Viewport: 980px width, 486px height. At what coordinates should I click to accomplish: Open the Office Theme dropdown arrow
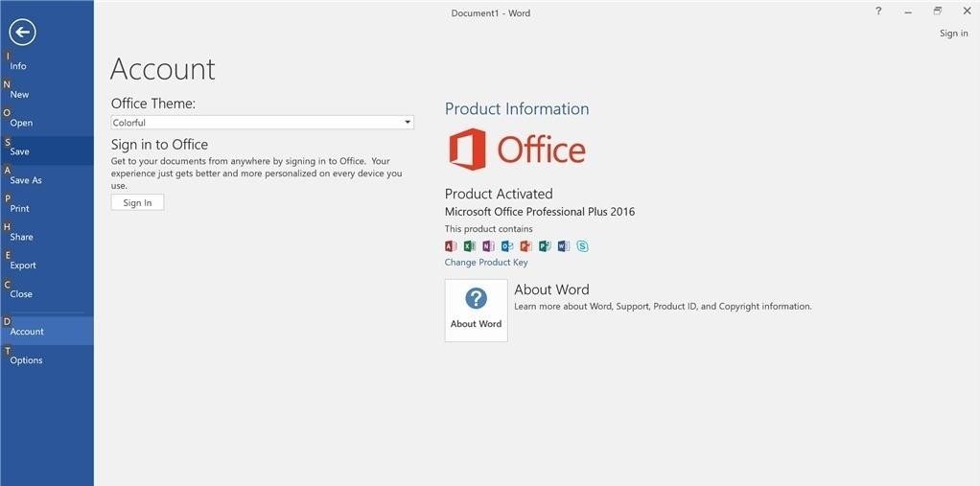408,123
